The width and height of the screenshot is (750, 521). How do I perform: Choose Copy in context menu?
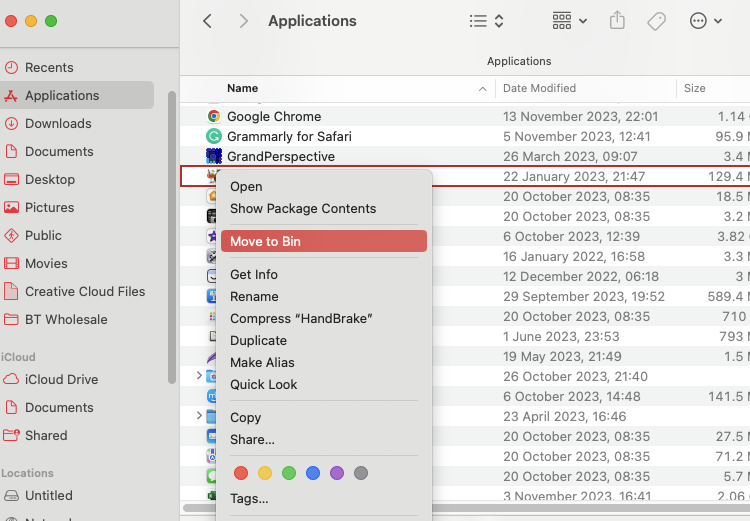click(x=324, y=417)
